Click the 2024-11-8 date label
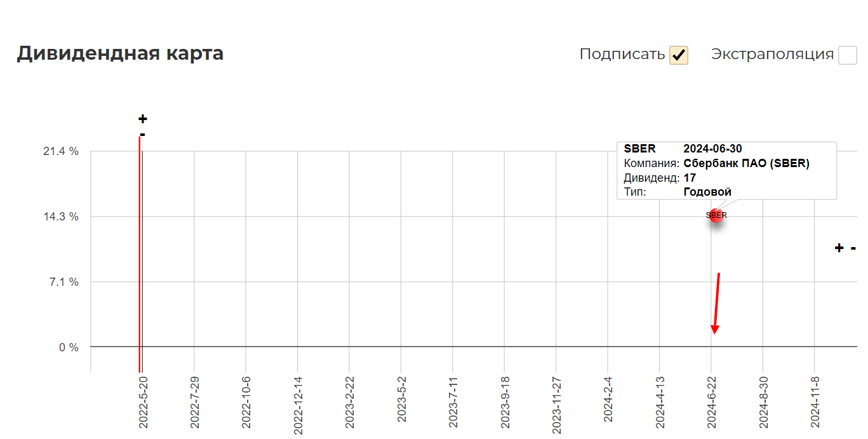868x439 pixels. point(815,402)
